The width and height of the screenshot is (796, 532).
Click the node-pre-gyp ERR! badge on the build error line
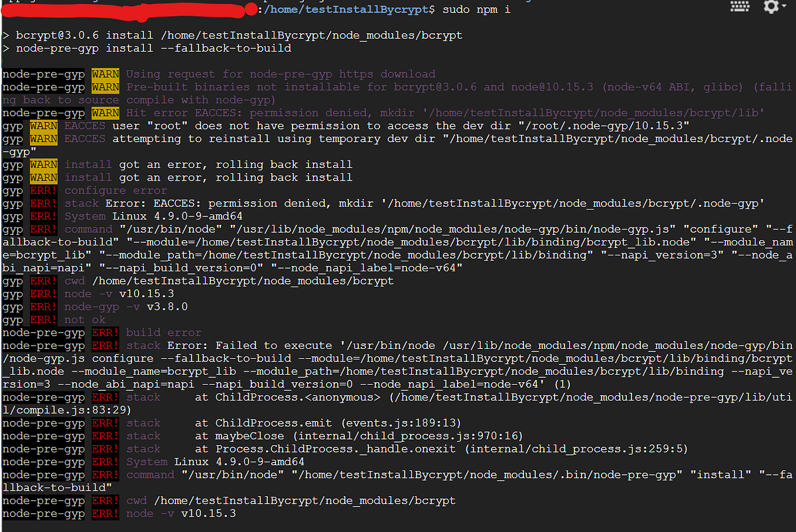(x=104, y=332)
